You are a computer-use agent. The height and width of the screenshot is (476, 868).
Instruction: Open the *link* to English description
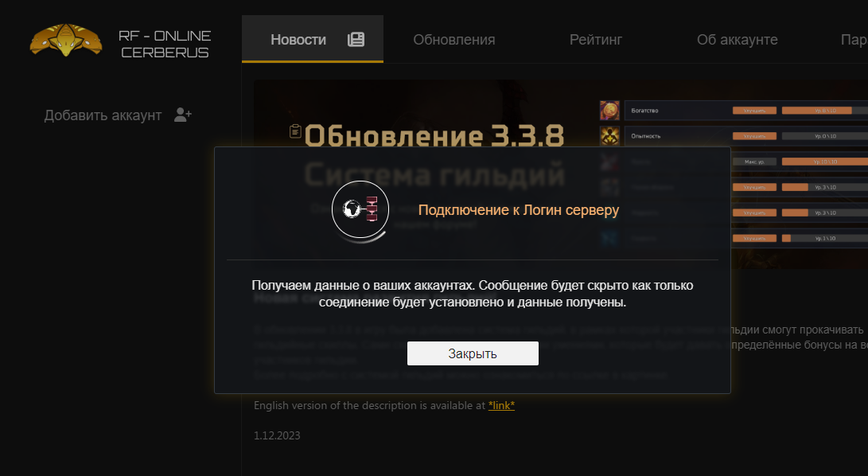501,405
